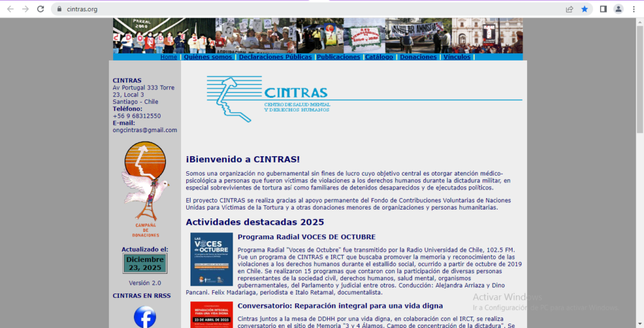Viewport: 644px width, 328px height.
Task: Click the browser forward arrow
Action: (25, 9)
